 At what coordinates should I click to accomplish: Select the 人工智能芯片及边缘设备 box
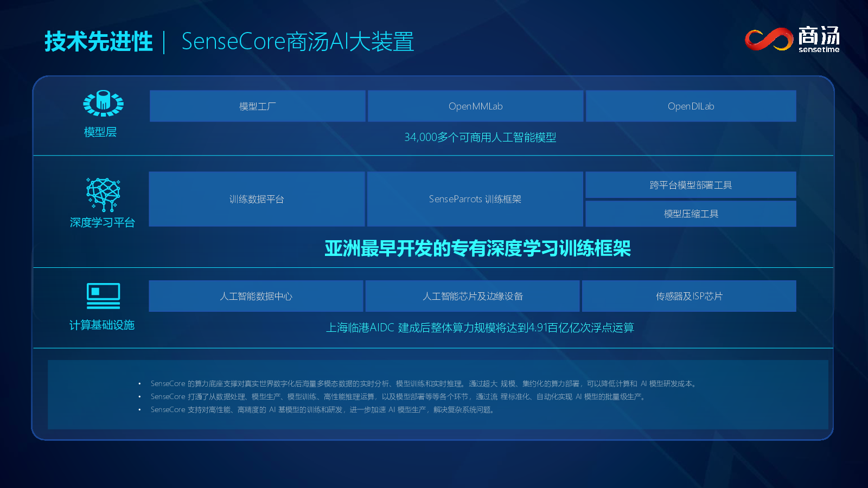pyautogui.click(x=473, y=296)
